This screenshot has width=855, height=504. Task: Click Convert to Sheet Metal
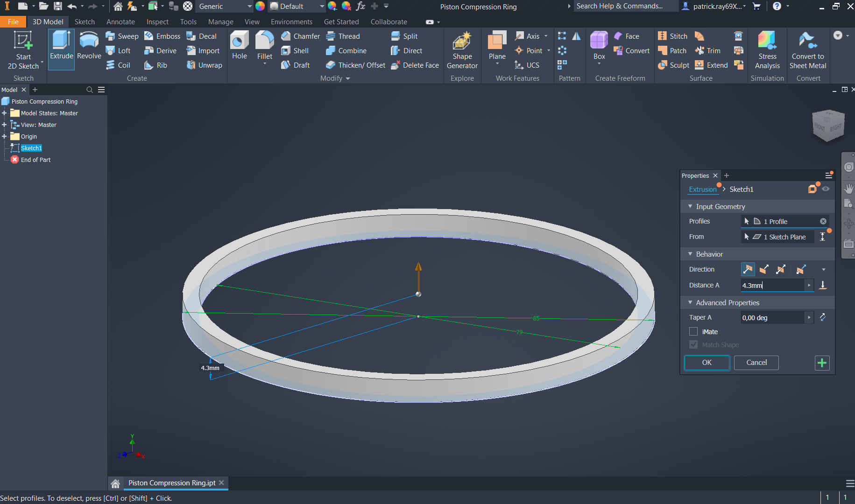pyautogui.click(x=808, y=49)
